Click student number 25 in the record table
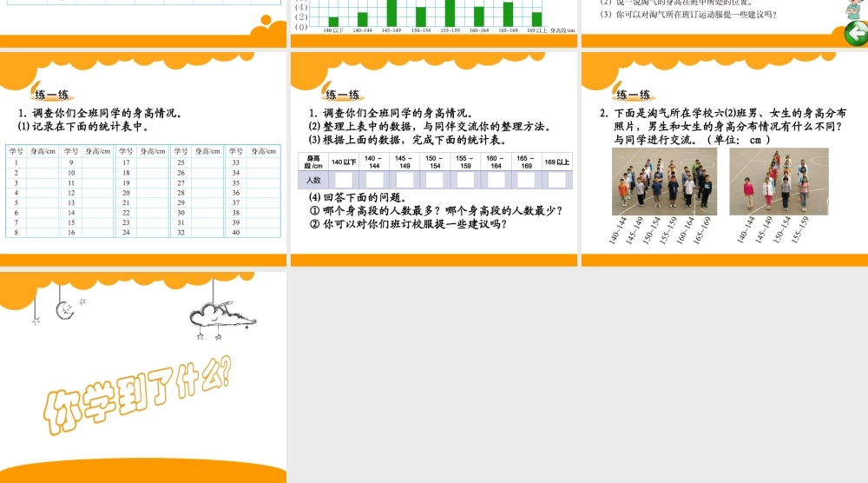 coord(181,162)
